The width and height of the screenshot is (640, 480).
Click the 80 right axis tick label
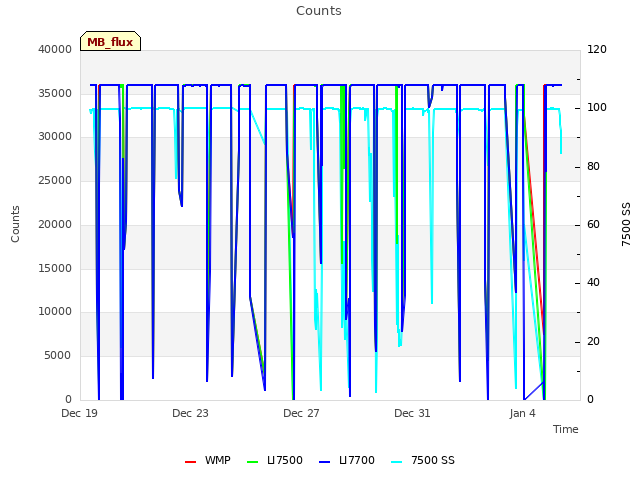[x=593, y=167]
